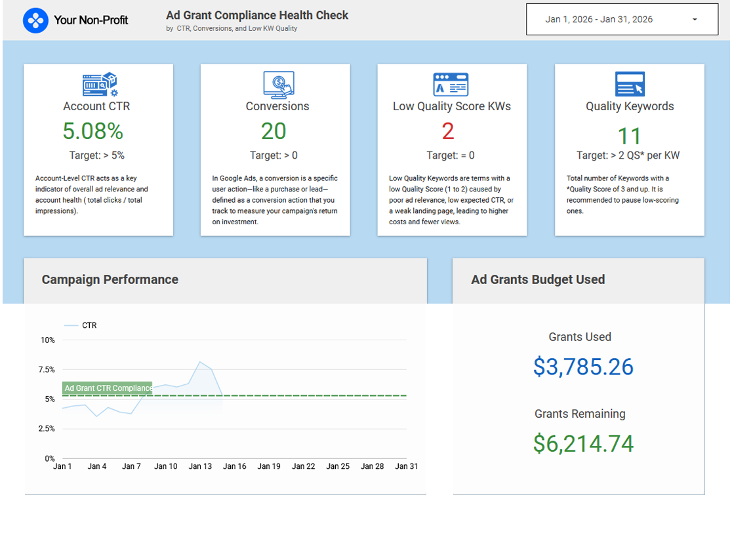732x560 pixels.
Task: Open the Campaign Performance panel header
Action: pyautogui.click(x=110, y=280)
